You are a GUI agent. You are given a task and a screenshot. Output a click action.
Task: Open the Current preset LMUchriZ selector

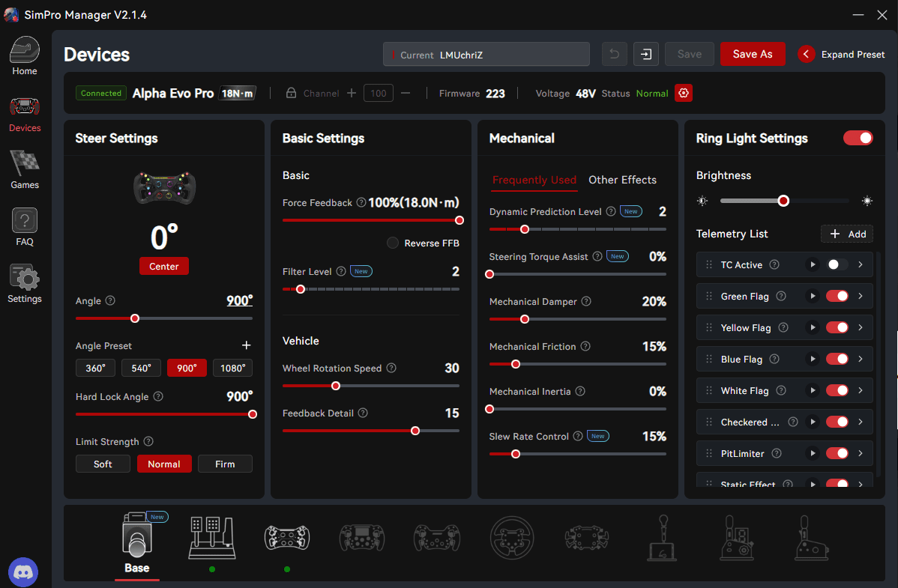(x=486, y=55)
